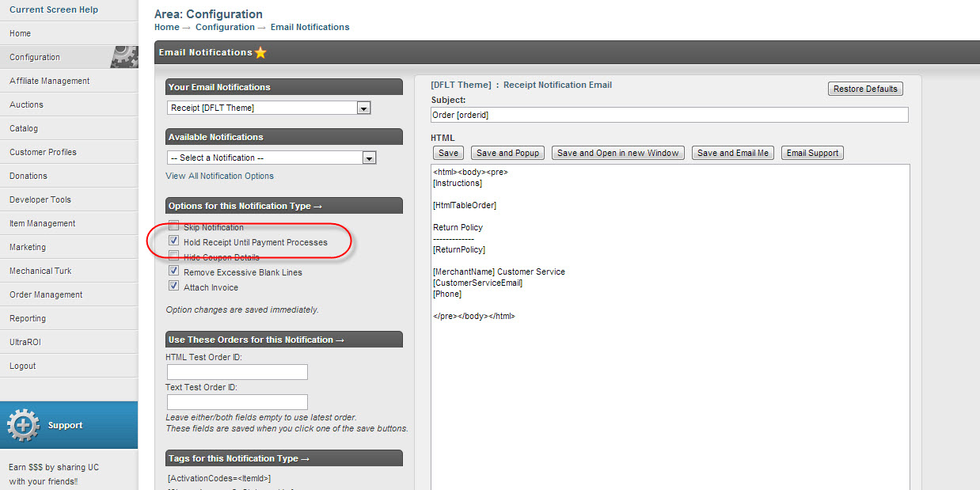Open View All Notification Options link
This screenshot has width=980, height=490.
[220, 176]
